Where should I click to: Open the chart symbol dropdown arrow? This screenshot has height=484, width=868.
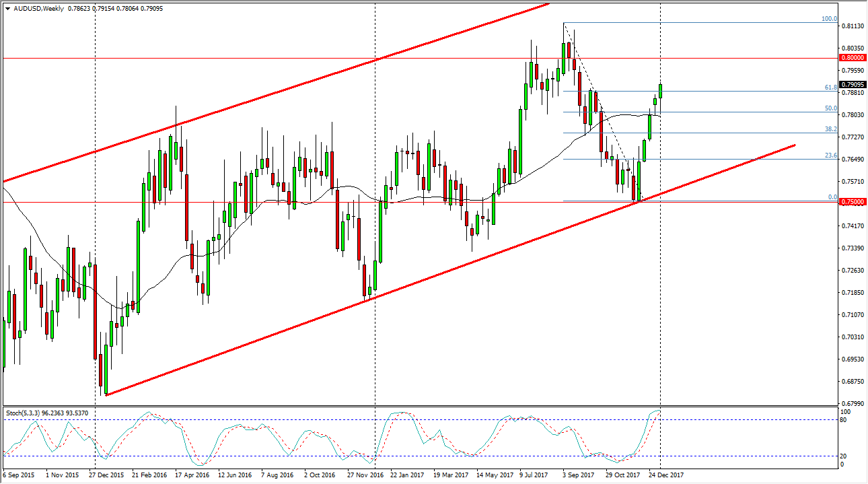click(x=5, y=9)
